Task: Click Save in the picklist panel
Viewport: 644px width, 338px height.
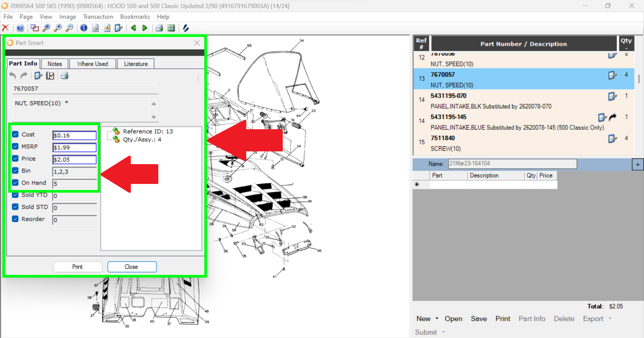Action: [x=479, y=319]
